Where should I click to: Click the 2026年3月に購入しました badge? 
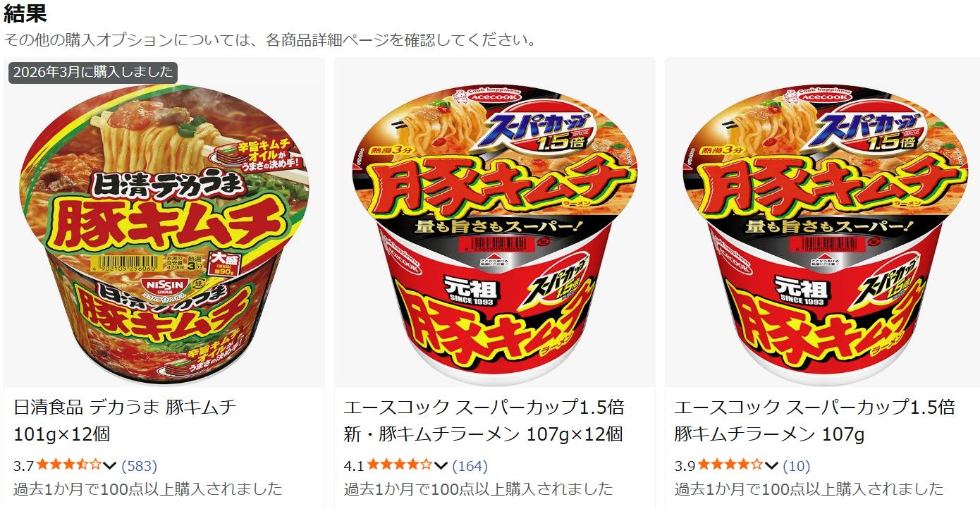92,72
